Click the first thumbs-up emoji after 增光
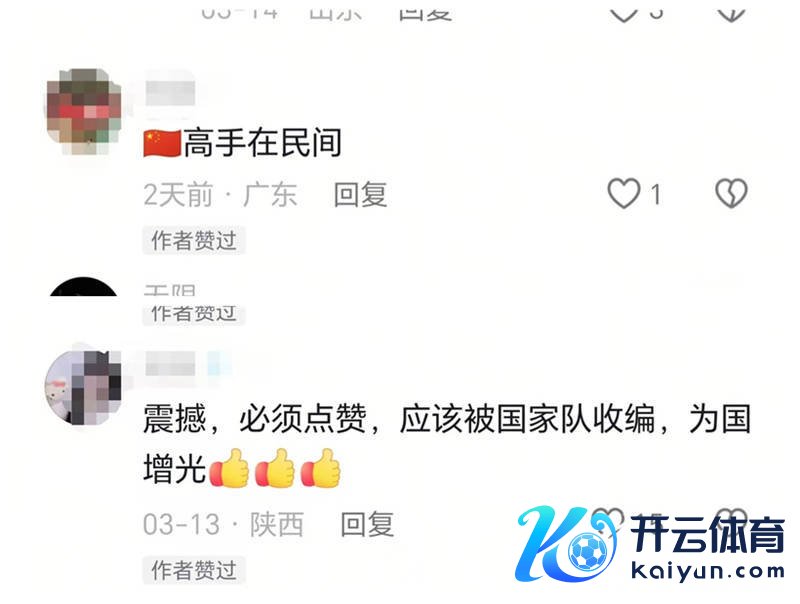800x604 pixels. [229, 468]
